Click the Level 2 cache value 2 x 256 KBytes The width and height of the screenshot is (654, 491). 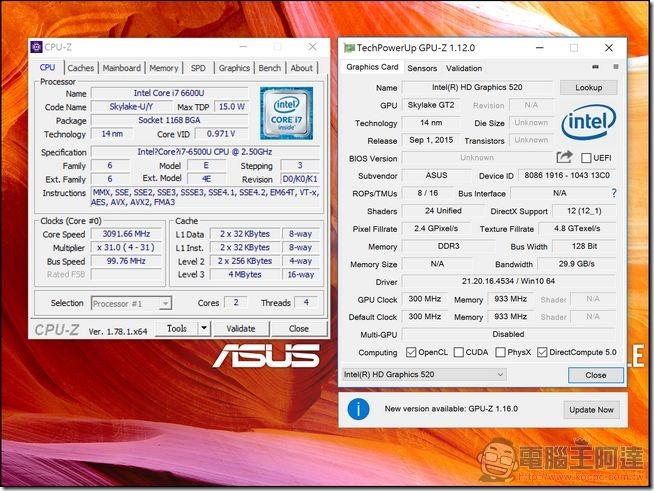coord(245,261)
